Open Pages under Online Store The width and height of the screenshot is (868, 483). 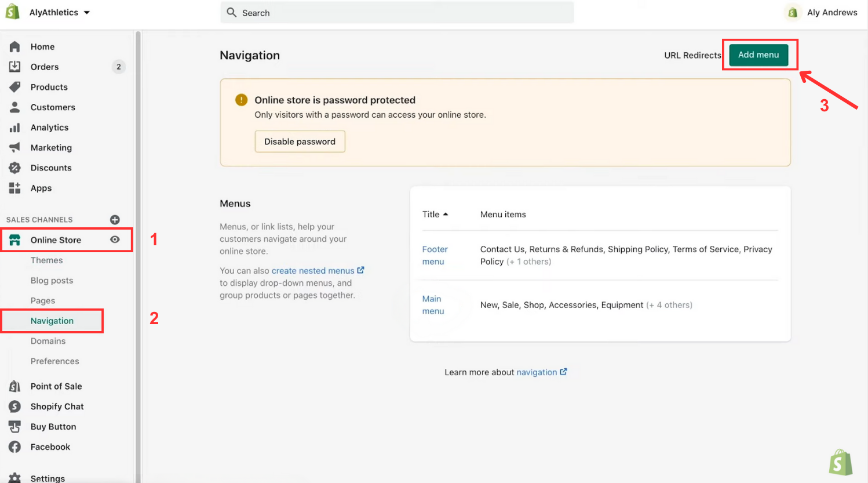click(x=43, y=300)
